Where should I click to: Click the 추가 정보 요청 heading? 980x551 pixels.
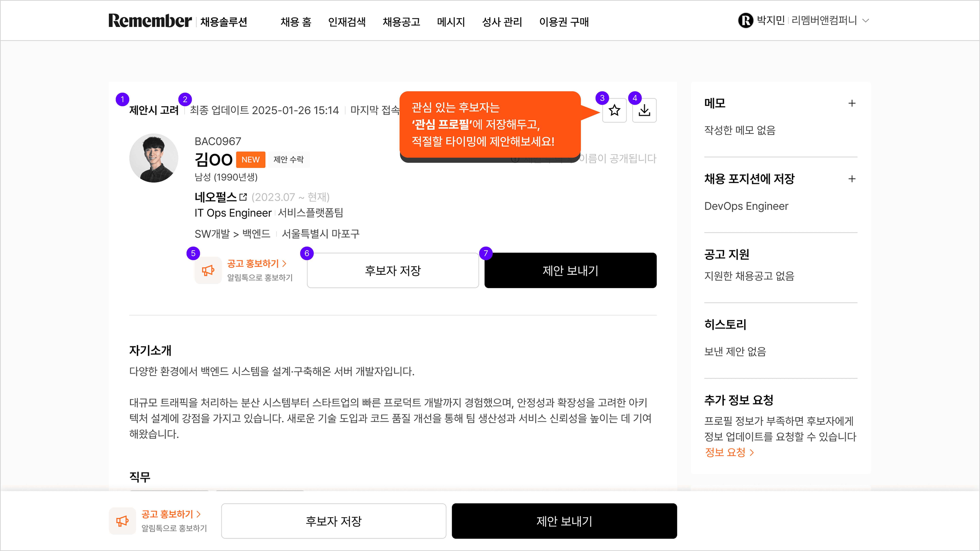pos(739,400)
